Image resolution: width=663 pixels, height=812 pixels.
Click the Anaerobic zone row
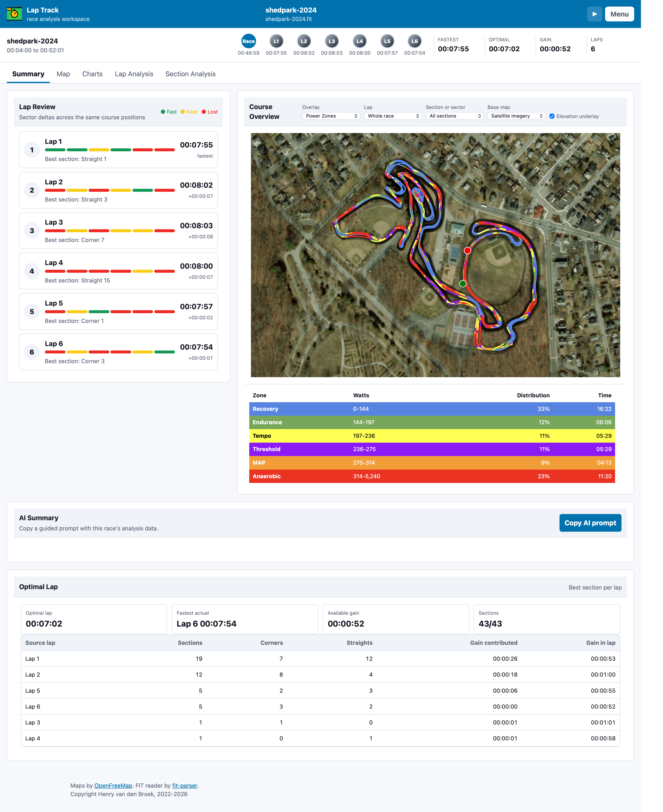pyautogui.click(x=432, y=476)
